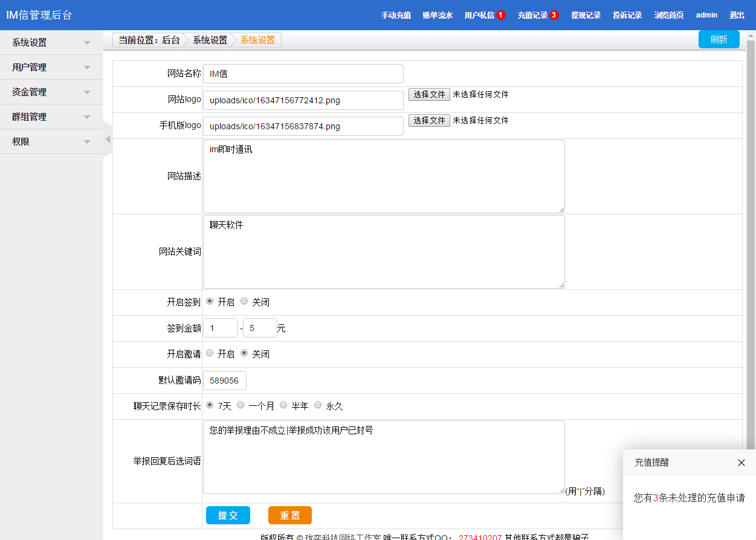Click 退出 to log out

click(737, 15)
